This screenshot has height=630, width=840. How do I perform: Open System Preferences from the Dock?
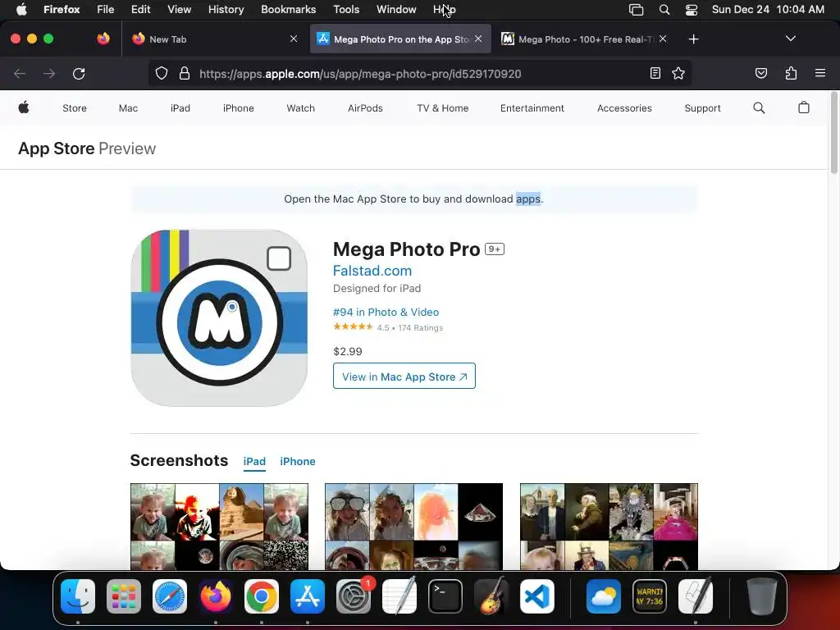[354, 596]
